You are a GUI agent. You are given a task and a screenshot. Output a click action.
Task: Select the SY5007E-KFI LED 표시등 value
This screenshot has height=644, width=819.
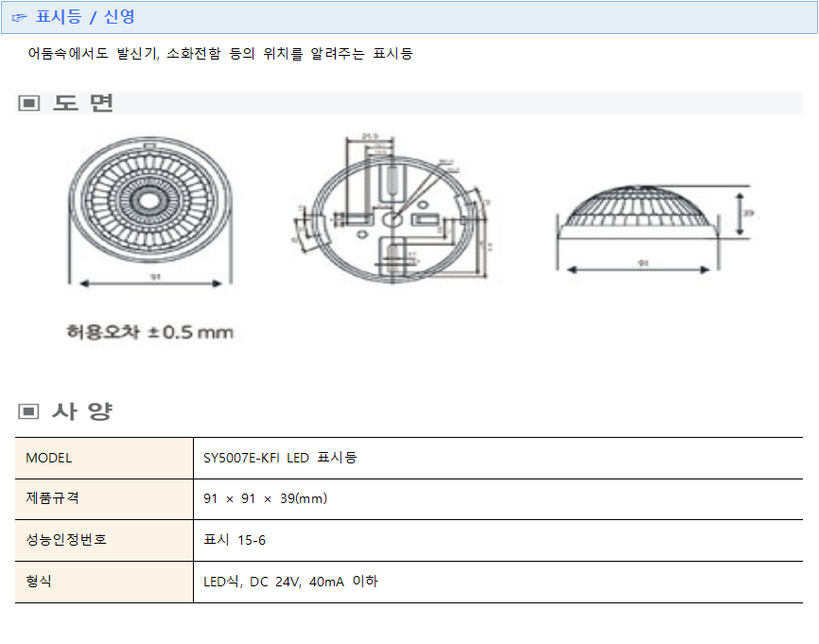[x=280, y=458]
